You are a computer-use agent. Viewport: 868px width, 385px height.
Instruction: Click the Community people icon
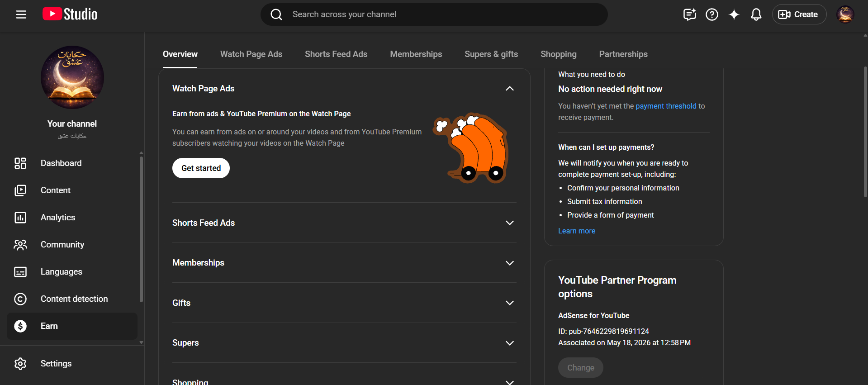pos(20,245)
